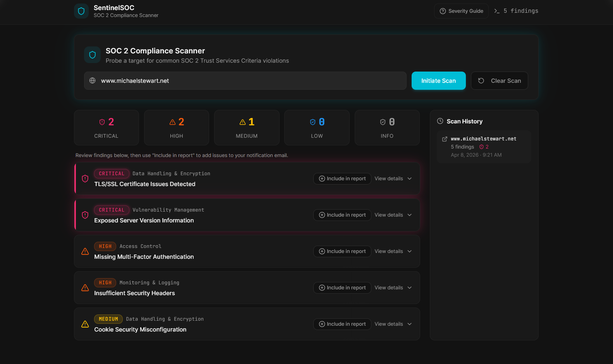
Task: Click the critical shield icon beside TLS/SSL finding
Action: 85,178
